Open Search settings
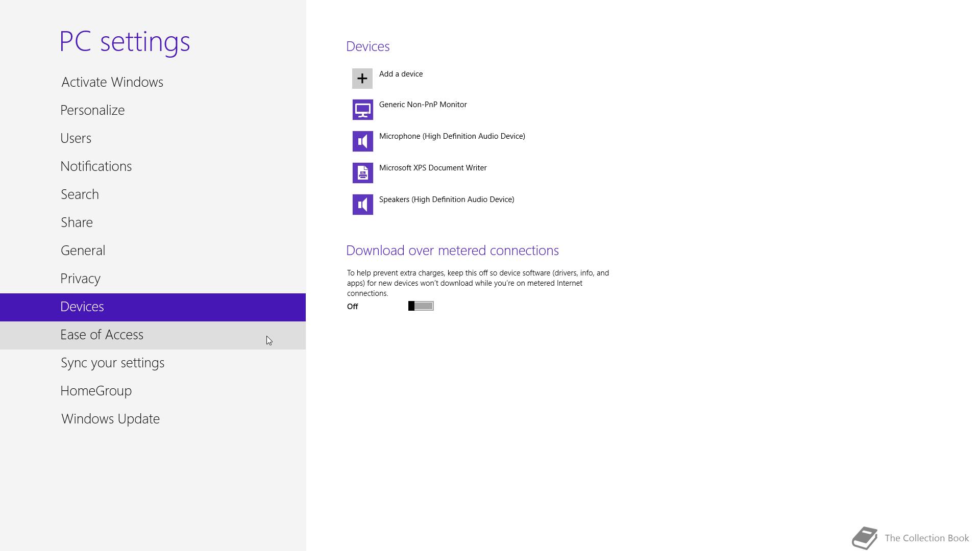The height and width of the screenshot is (551, 980). click(x=153, y=194)
